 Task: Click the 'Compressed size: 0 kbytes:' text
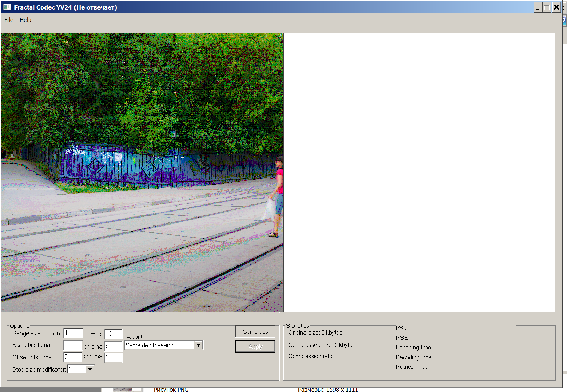point(322,345)
